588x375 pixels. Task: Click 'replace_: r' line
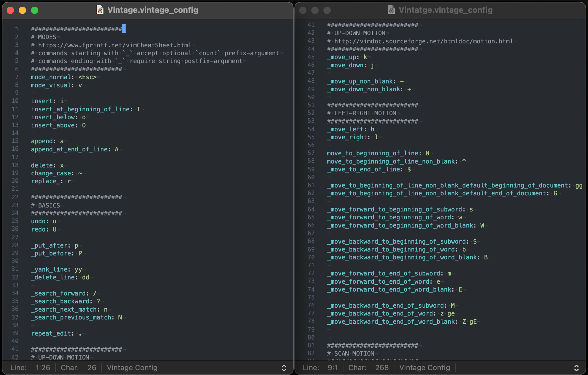click(x=51, y=181)
